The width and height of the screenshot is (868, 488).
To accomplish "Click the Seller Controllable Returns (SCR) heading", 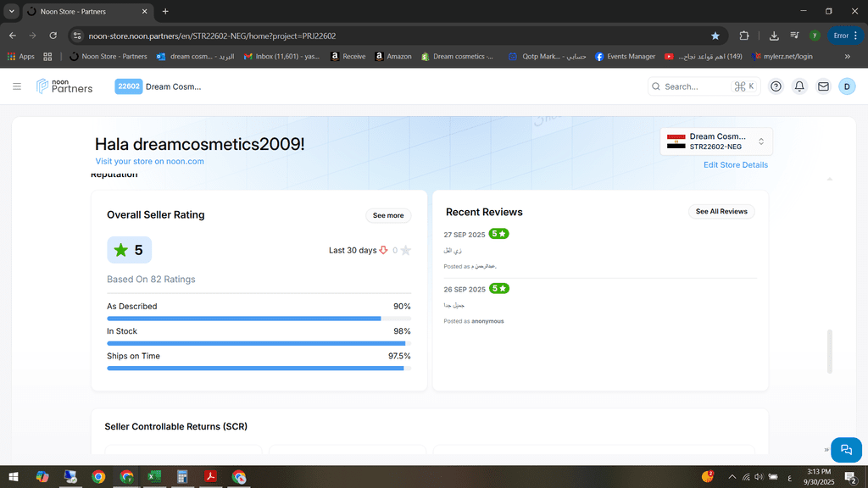I will 176,427.
